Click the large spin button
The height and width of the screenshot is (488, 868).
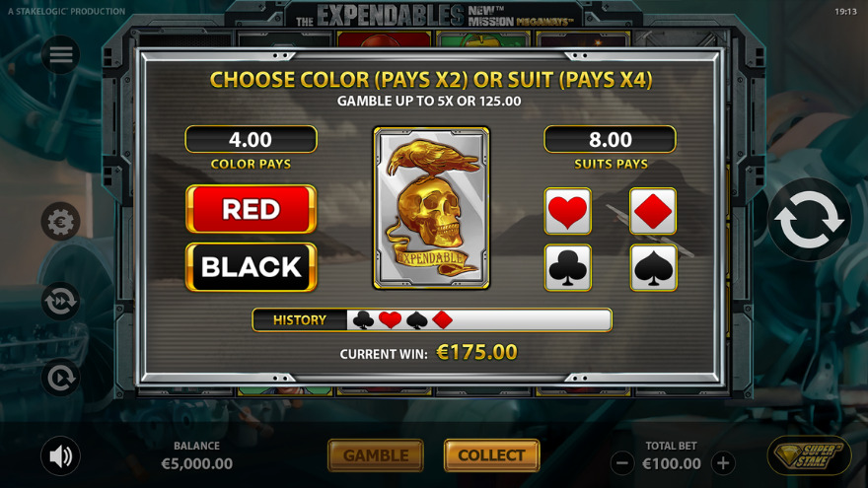(x=809, y=220)
